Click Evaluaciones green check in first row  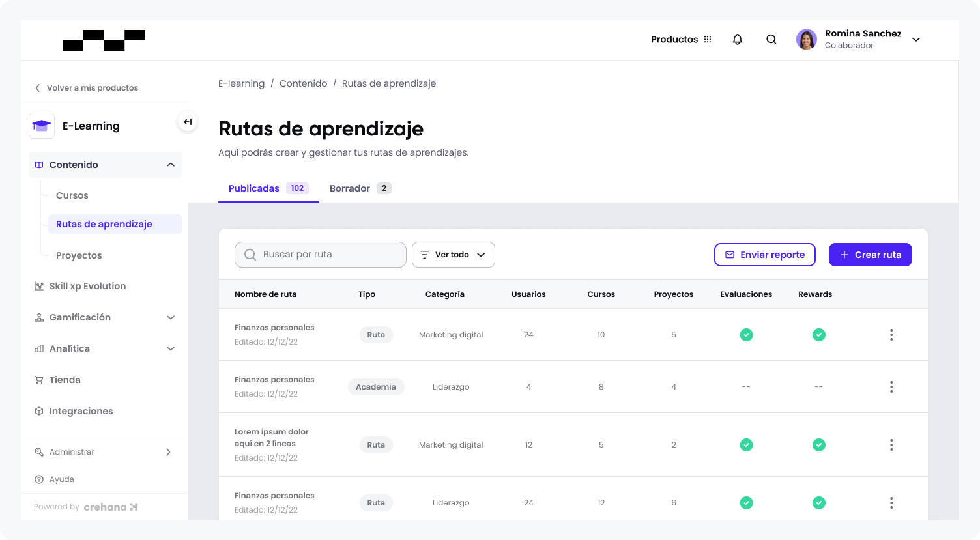(x=747, y=335)
